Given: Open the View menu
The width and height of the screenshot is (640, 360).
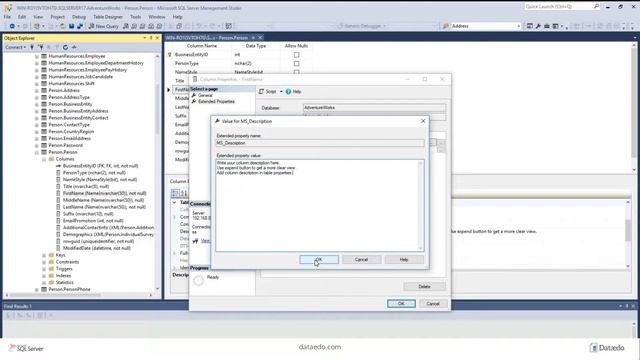Looking at the screenshot, I should pyautogui.click(x=38, y=17).
